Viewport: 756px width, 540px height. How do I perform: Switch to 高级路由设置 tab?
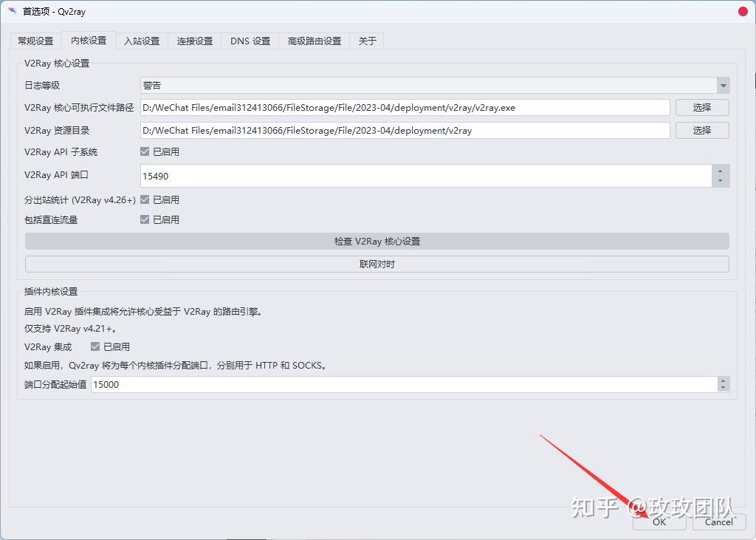coord(315,41)
